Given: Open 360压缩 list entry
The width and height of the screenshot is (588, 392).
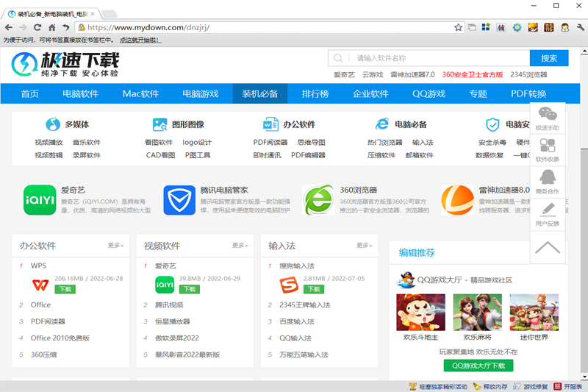Looking at the screenshot, I should coord(43,354).
